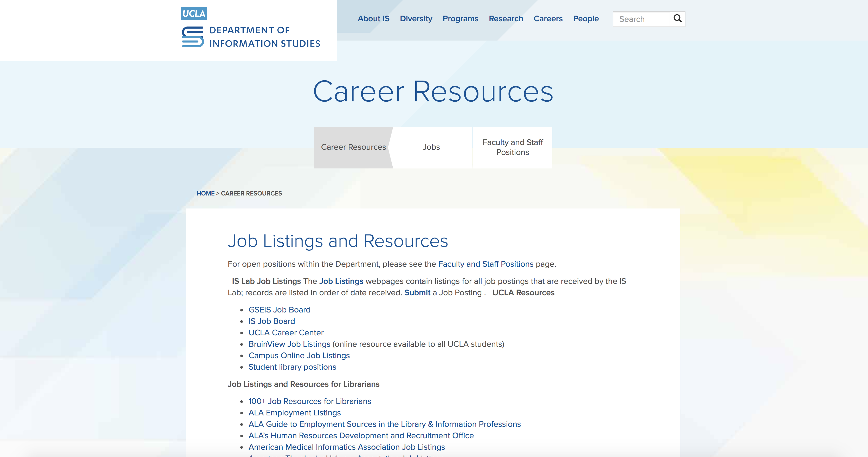Screen dimensions: 868x457
Task: Select the Career Resources tab
Action: 353,147
